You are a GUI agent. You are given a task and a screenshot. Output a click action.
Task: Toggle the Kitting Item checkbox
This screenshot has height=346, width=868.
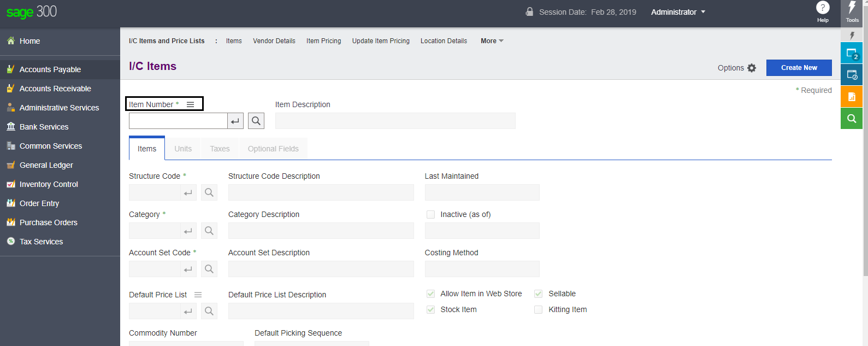pos(538,310)
